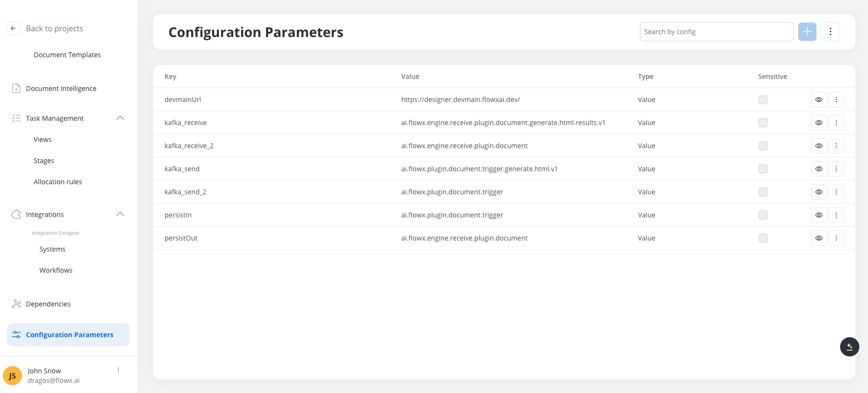Open the options menu beside John Snow
The height and width of the screenshot is (393, 868).
[x=118, y=370]
